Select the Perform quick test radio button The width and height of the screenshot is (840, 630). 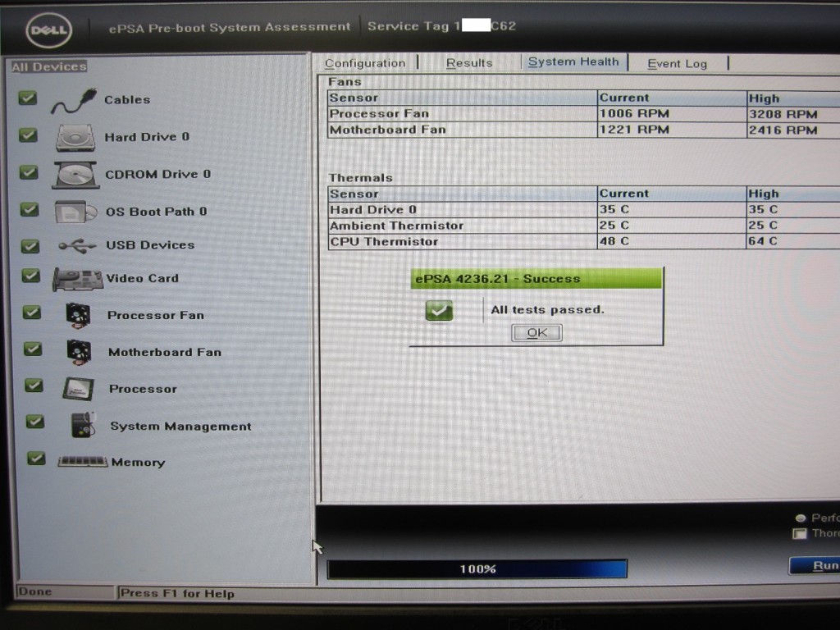(x=801, y=518)
